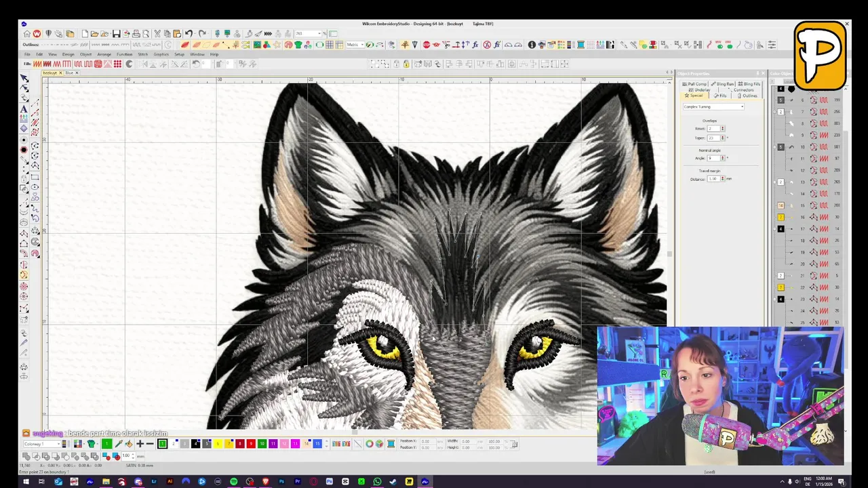Open the color wheel icon
868x488 pixels.
369,444
